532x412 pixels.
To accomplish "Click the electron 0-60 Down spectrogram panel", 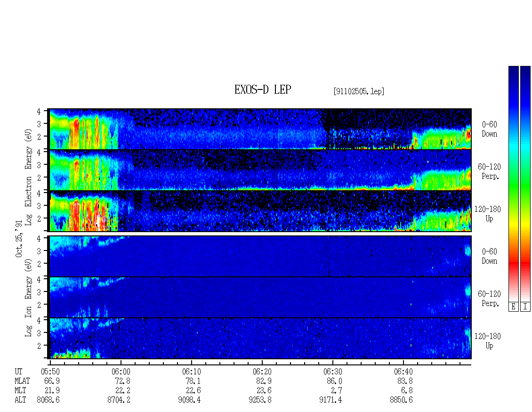I will 260,129.
